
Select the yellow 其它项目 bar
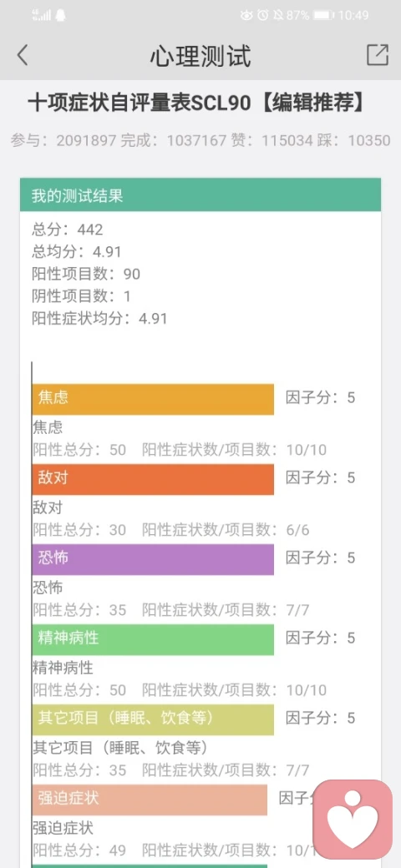pyautogui.click(x=153, y=719)
